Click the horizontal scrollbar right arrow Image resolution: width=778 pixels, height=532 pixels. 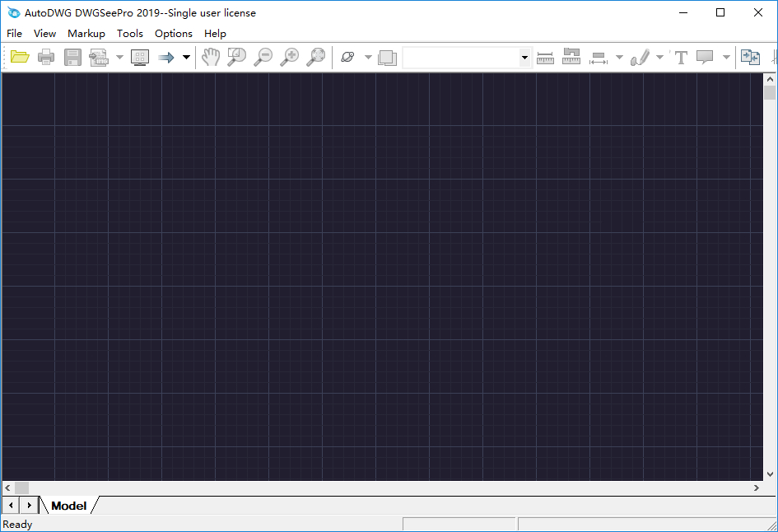click(x=756, y=488)
